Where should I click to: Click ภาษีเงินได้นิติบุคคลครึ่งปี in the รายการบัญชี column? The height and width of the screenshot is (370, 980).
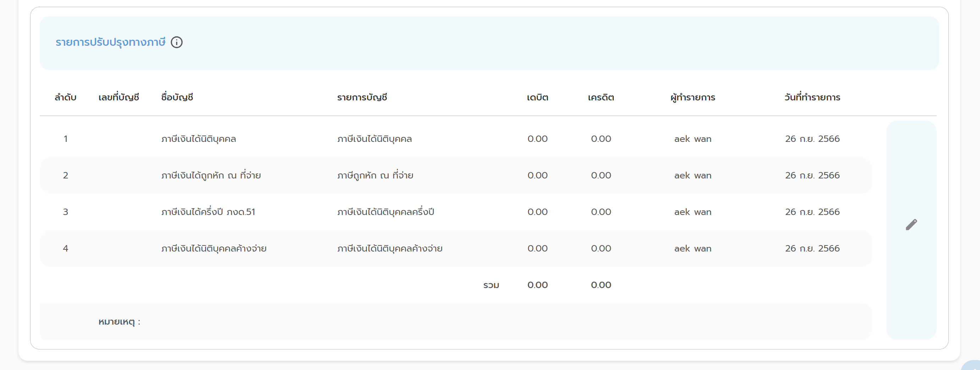[385, 212]
